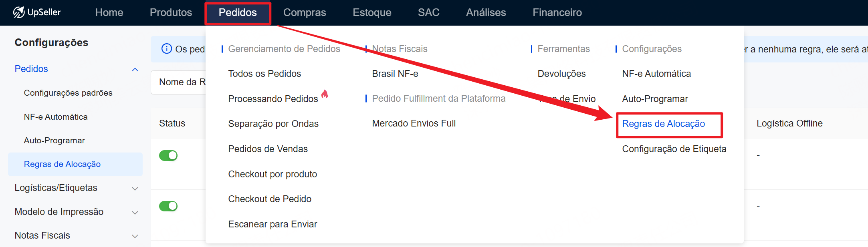Select Auto-Programar in the left sidebar
Image resolution: width=868 pixels, height=247 pixels.
pyautogui.click(x=55, y=141)
